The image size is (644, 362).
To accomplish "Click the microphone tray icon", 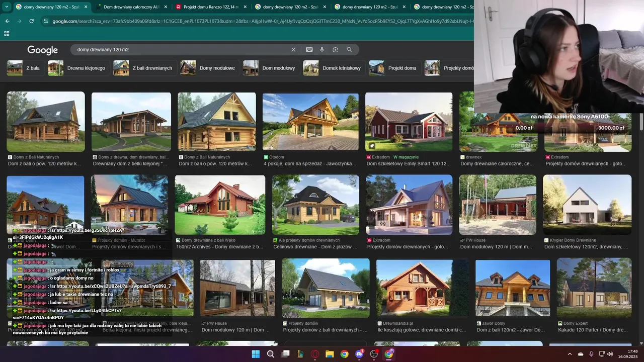I will point(591,354).
